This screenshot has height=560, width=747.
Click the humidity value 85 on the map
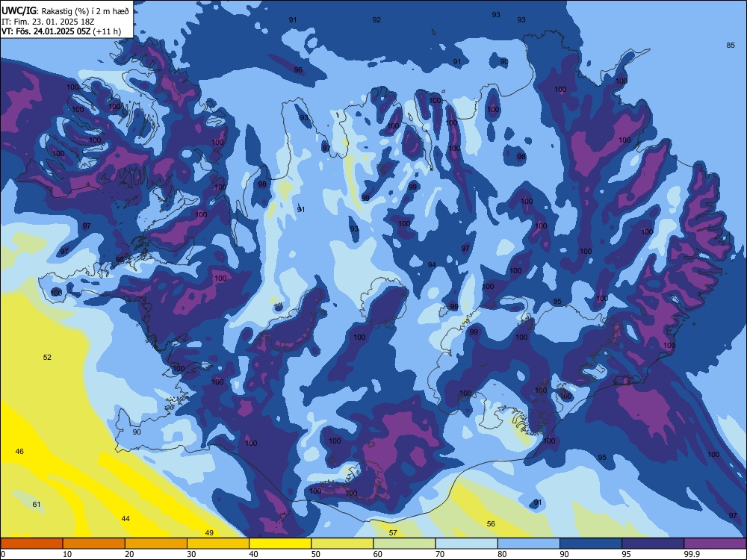coord(731,46)
